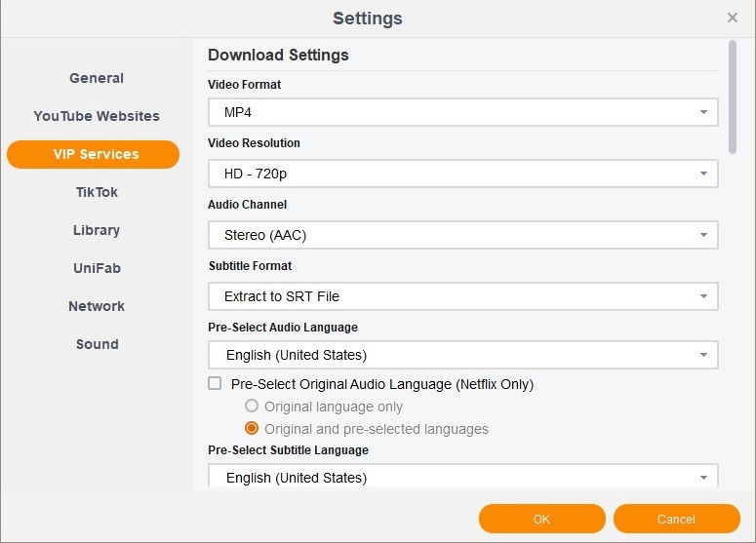Open the YouTube Websites settings section
The image size is (756, 543).
[x=97, y=116]
